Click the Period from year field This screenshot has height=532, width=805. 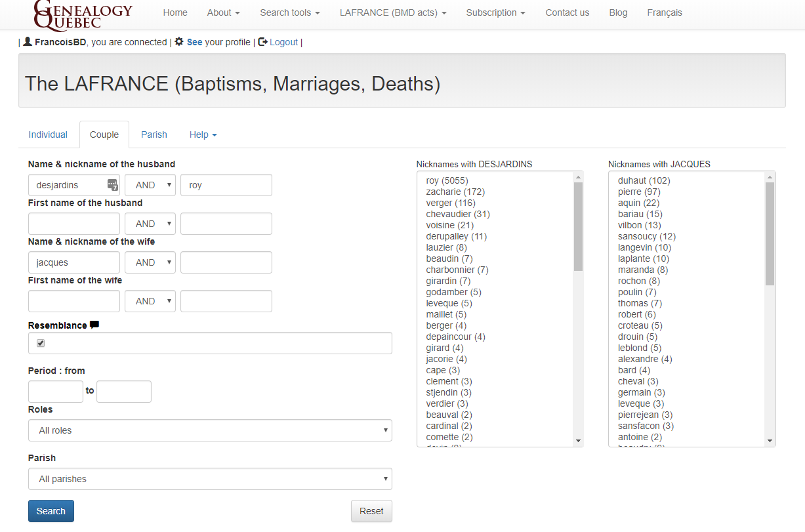(56, 392)
